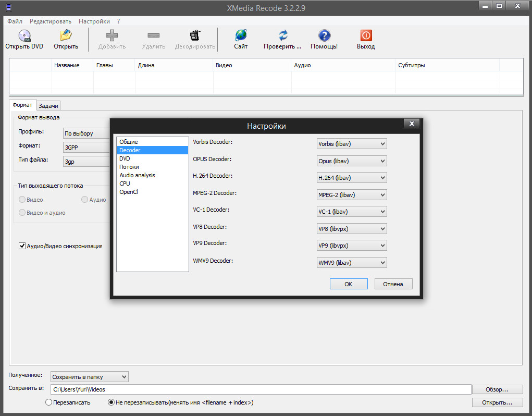Open the Настройки menu in the menu bar
Screen dimensions: 532x416
[x=94, y=21]
